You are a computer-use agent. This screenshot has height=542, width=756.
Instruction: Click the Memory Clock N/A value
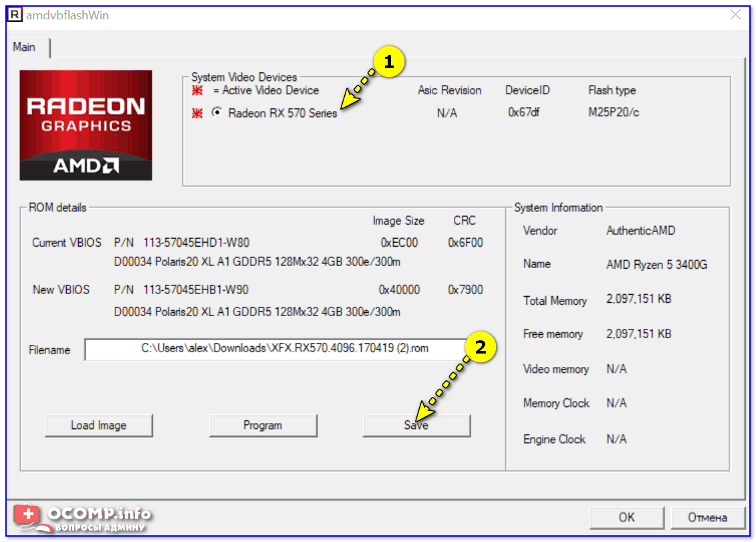[616, 403]
